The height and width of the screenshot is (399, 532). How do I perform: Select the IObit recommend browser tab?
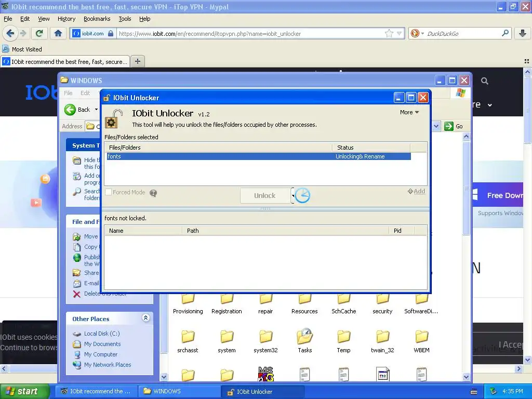point(65,61)
